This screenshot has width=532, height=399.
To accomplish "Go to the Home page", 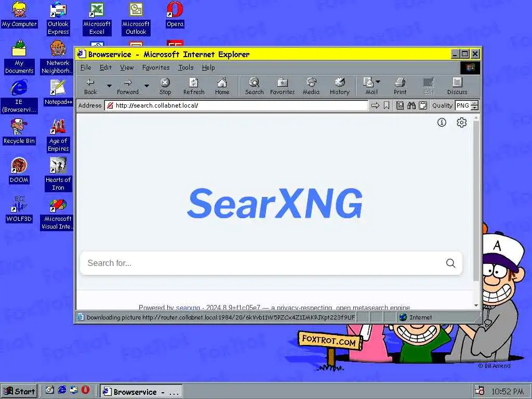I will [222, 86].
